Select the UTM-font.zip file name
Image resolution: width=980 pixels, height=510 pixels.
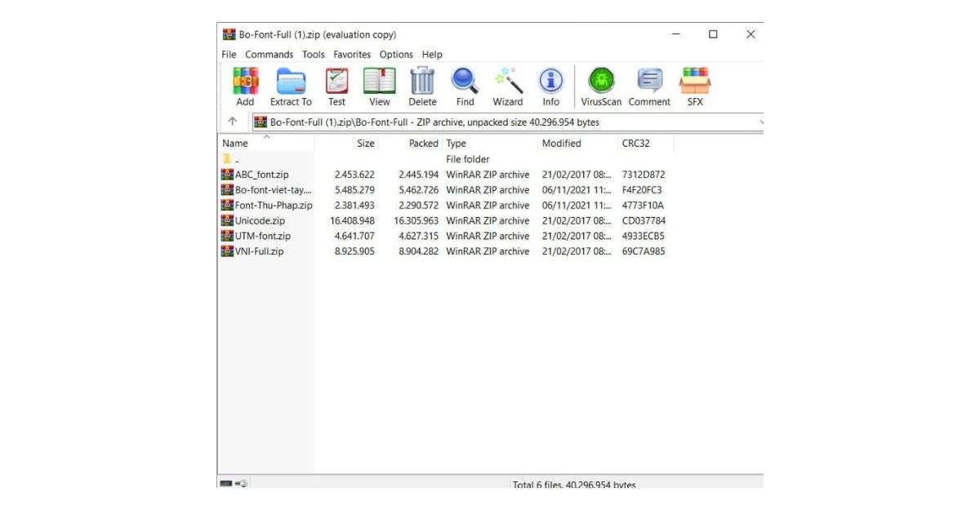(263, 236)
